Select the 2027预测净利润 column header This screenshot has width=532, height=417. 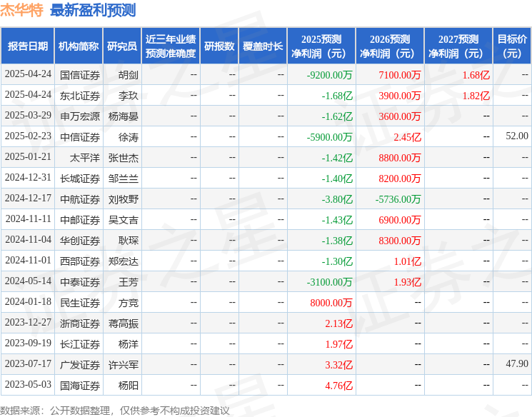(x=458, y=46)
